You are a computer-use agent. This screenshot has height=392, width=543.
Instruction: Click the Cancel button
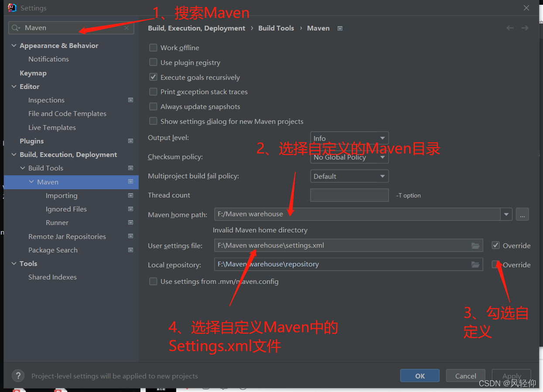click(x=465, y=376)
